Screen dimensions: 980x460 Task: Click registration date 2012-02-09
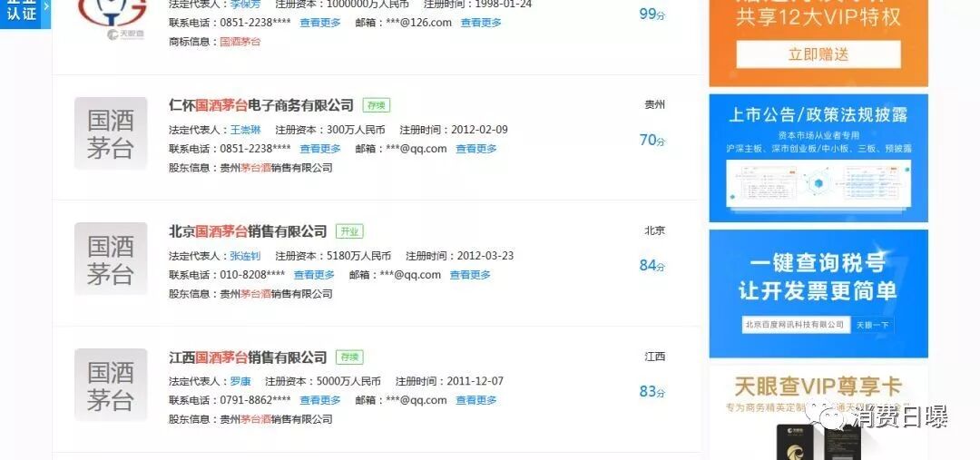479,130
